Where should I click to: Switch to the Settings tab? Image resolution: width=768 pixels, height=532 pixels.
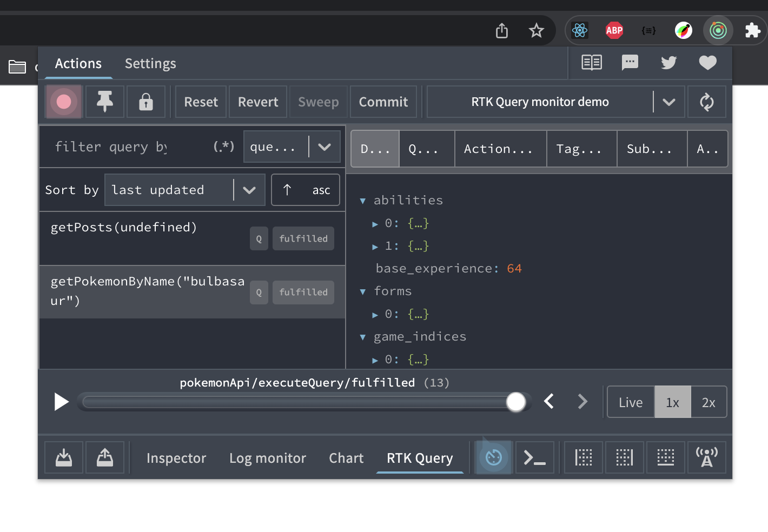pyautogui.click(x=150, y=63)
